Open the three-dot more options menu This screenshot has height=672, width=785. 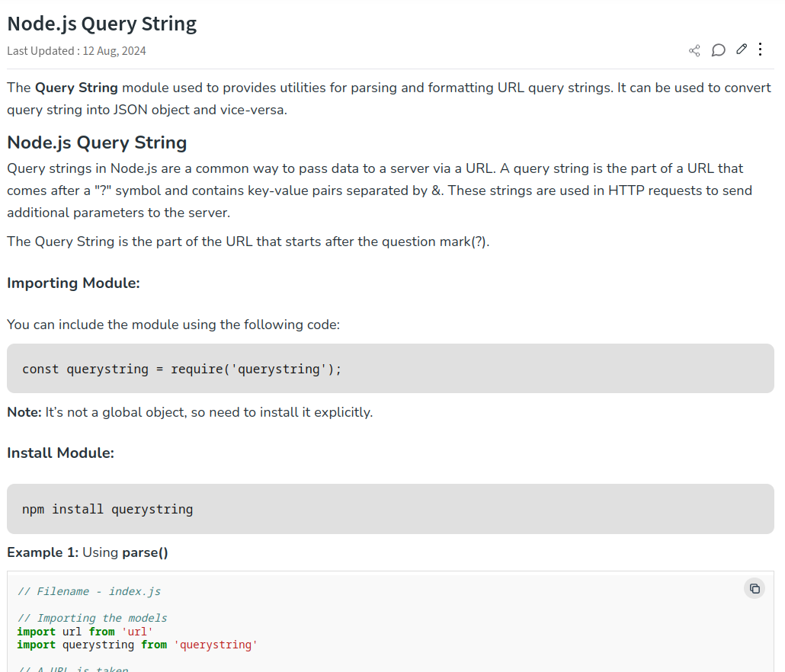[x=760, y=50]
